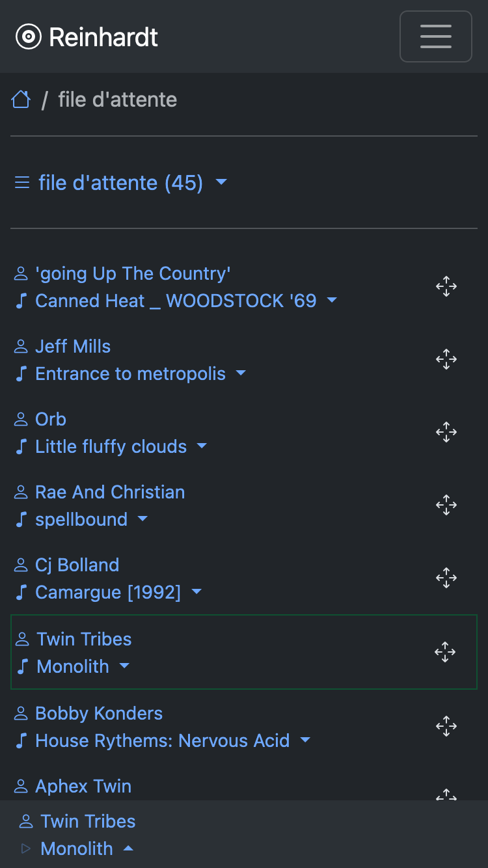
Task: Open the spellbound track dropdown
Action: tap(142, 519)
